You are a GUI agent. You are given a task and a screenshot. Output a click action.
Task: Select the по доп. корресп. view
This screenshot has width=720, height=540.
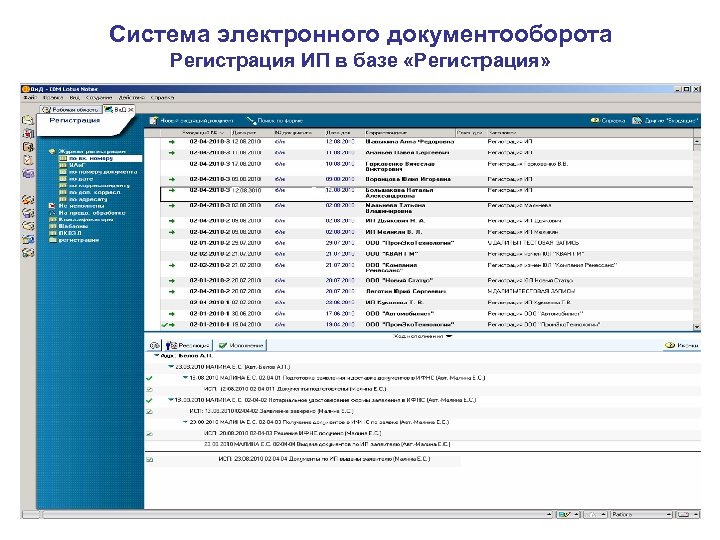pos(95,192)
